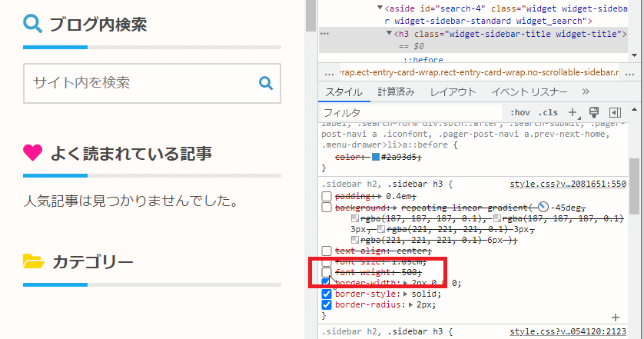Viewport: 644px width, 339px height.
Task: Click the blue #2a93d5 color swatch
Action: point(376,157)
